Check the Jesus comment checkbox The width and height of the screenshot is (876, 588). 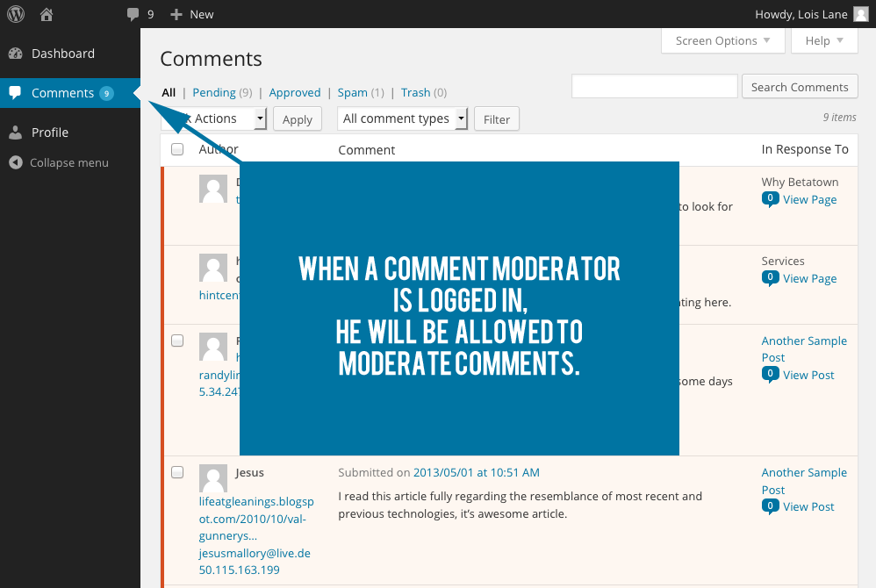[177, 472]
